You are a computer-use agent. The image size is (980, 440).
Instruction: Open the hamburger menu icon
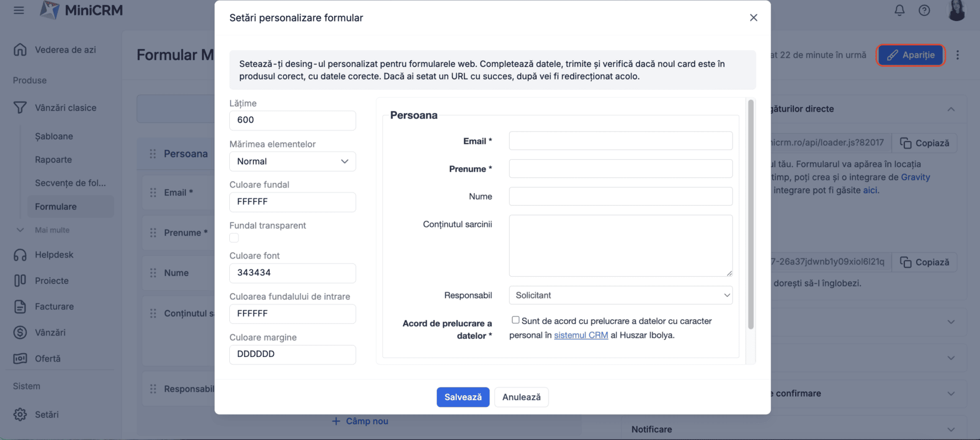(19, 10)
